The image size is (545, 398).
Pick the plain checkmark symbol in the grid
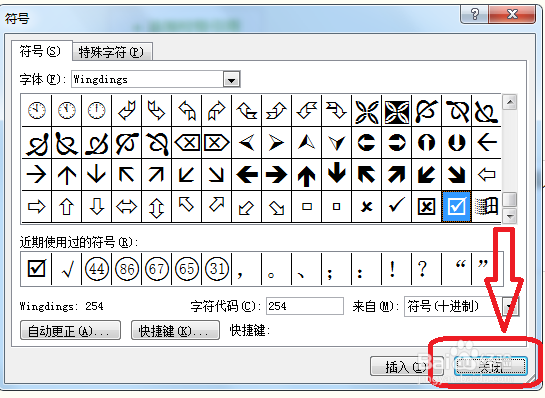(397, 206)
